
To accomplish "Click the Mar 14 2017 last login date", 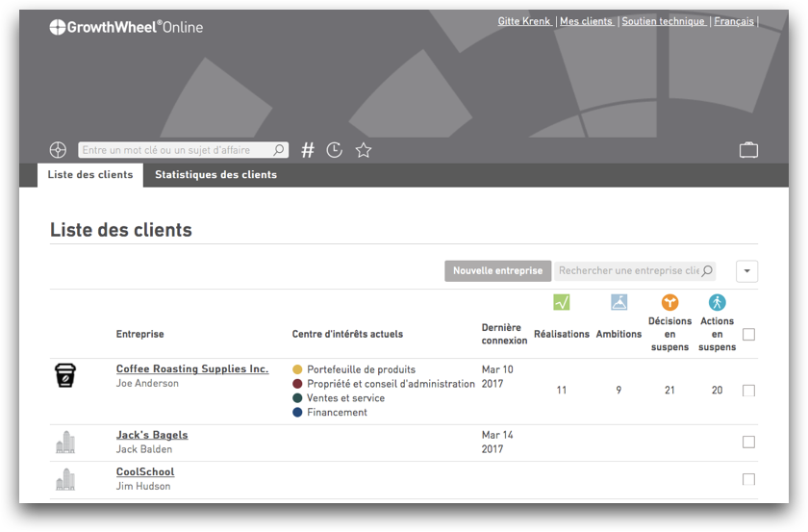I will [x=497, y=442].
